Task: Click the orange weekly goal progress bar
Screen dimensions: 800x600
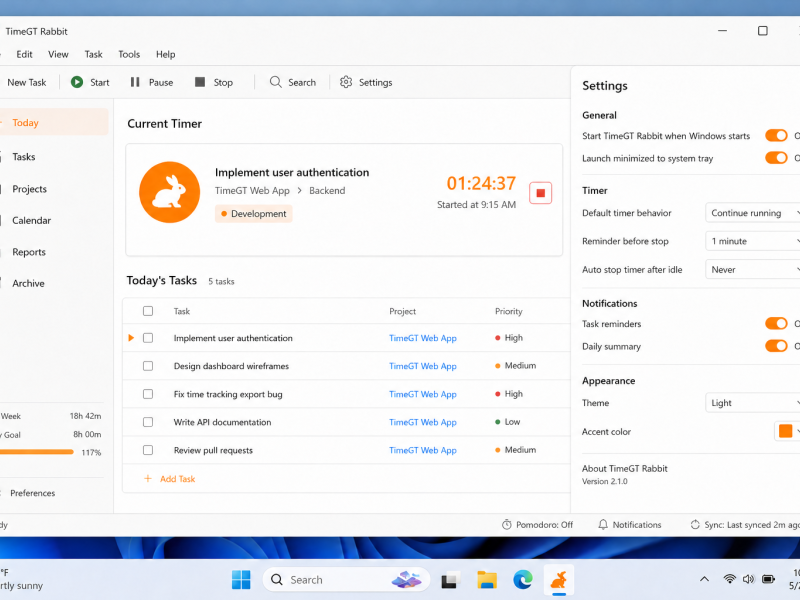Action: pyautogui.click(x=37, y=452)
